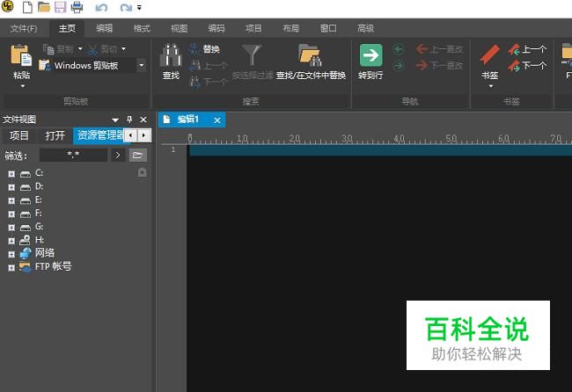Click the Go to Line (转到行) icon
The height and width of the screenshot is (392, 572).
370,57
